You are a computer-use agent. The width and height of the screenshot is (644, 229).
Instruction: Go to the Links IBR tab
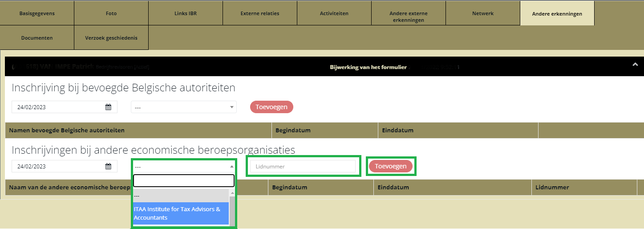tap(186, 13)
